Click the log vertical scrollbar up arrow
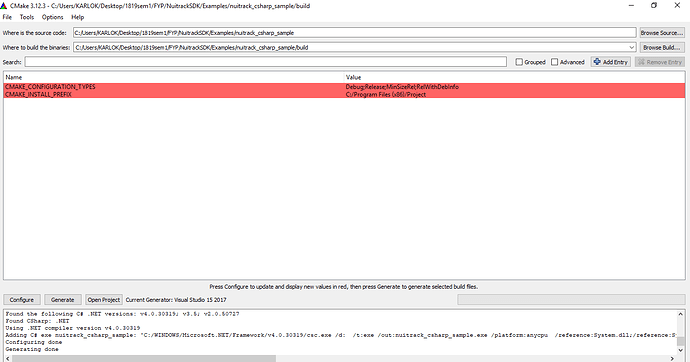The width and height of the screenshot is (690, 362). 681,314
